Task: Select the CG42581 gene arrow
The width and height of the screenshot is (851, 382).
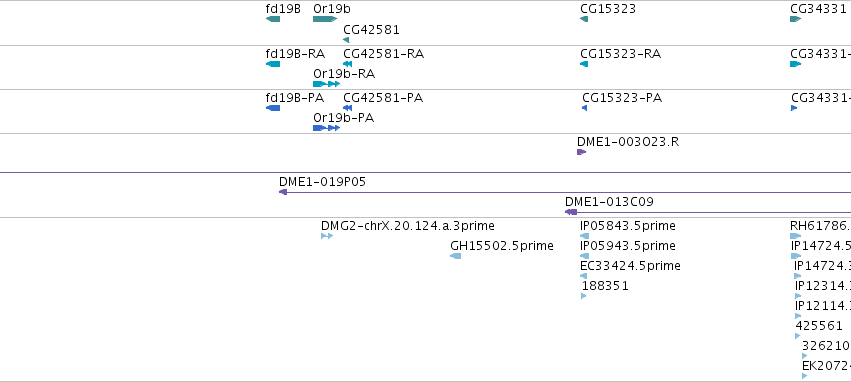Action: coord(346,40)
